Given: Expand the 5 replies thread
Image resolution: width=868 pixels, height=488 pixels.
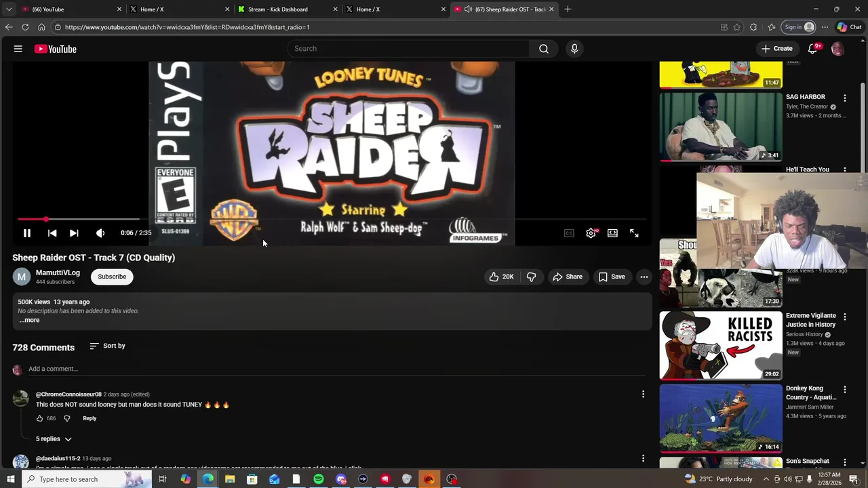Looking at the screenshot, I should pyautogui.click(x=54, y=439).
